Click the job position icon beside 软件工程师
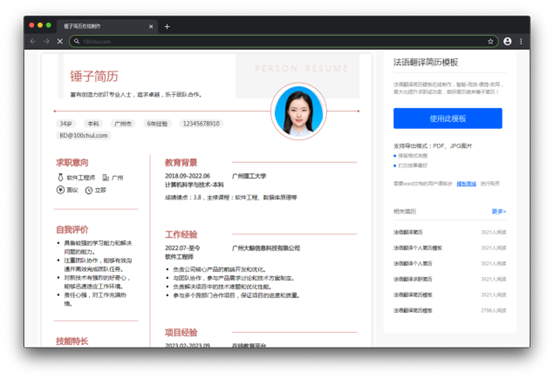 60,177
